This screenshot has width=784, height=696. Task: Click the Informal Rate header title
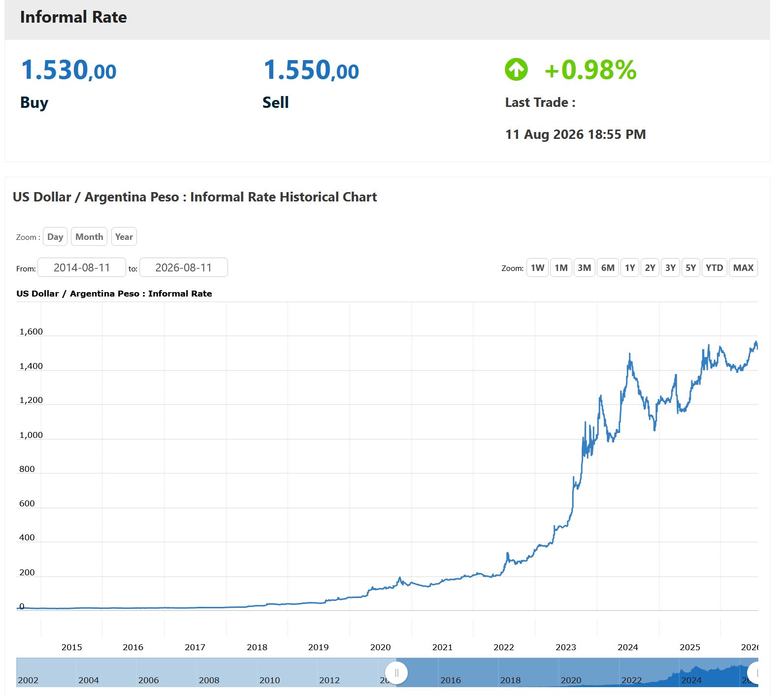point(73,17)
